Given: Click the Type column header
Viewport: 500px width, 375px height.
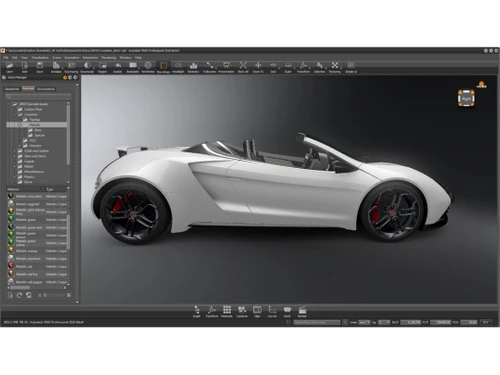Looking at the screenshot, I should 55,189.
